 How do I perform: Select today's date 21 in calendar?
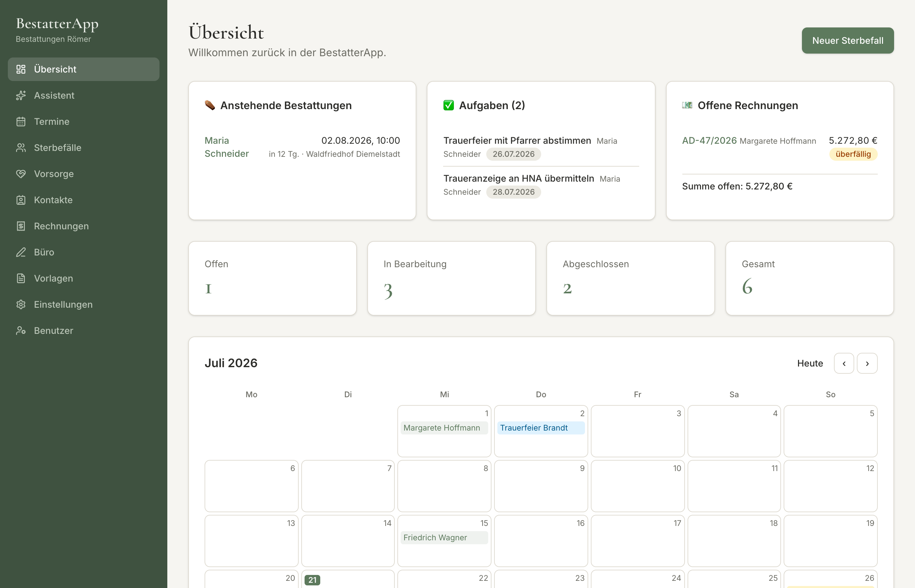(312, 580)
